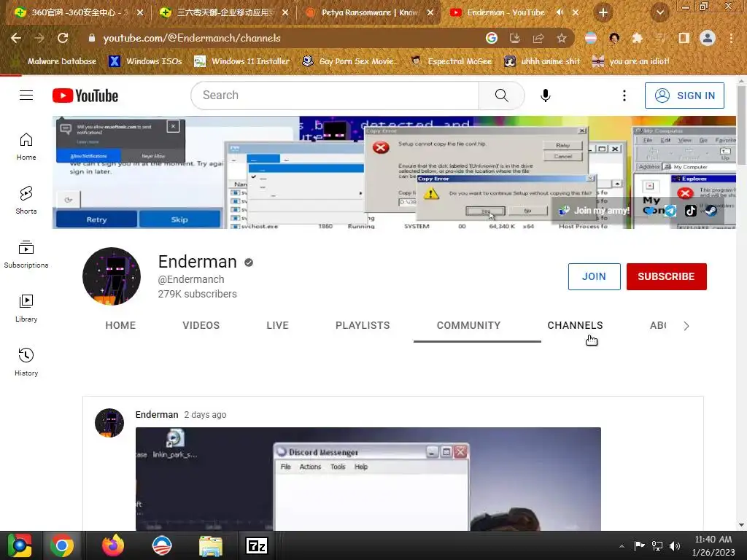
Task: Open YouTube settings three-dot menu
Action: click(x=624, y=96)
